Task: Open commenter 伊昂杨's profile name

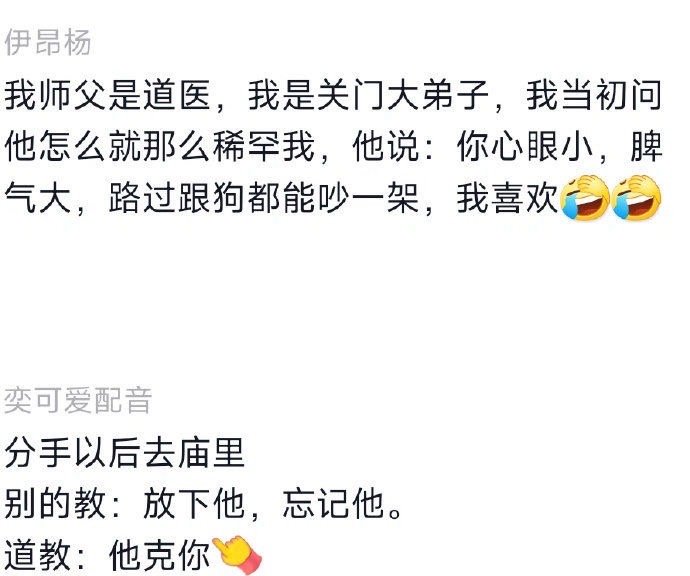Action: pos(48,42)
